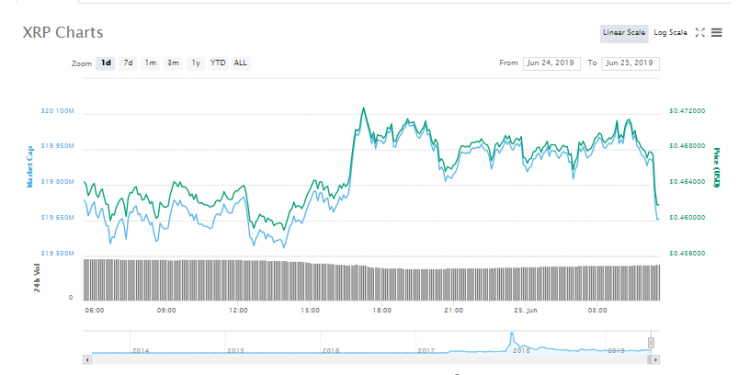750x375 pixels.
Task: Click the $0.472000 price label
Action: point(686,111)
